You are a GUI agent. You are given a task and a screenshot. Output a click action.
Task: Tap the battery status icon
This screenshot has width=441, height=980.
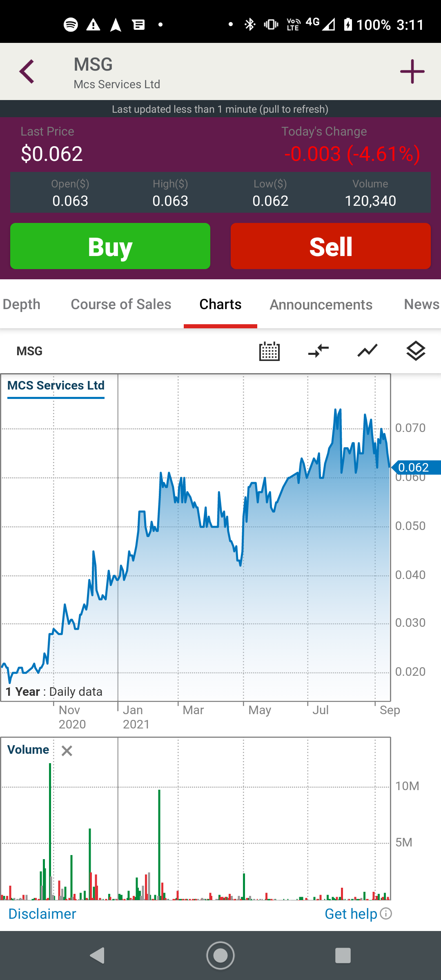tap(348, 24)
